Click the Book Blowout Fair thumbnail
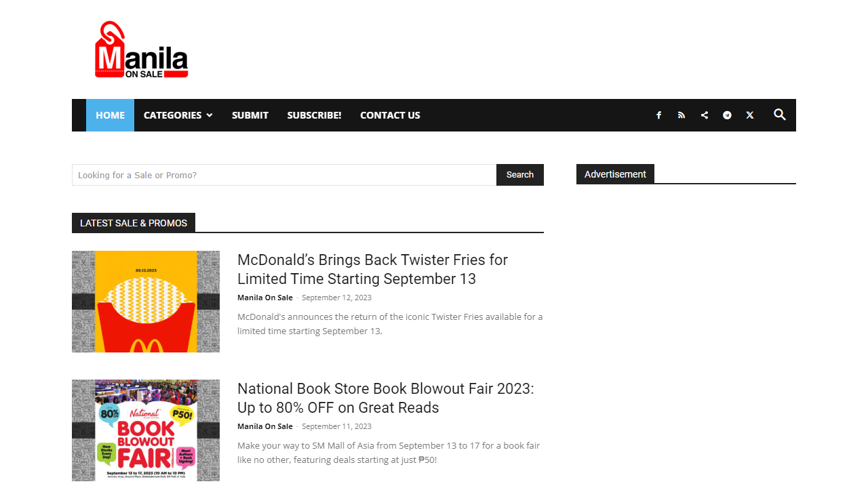Image resolution: width=868 pixels, height=488 pixels. pos(146,430)
